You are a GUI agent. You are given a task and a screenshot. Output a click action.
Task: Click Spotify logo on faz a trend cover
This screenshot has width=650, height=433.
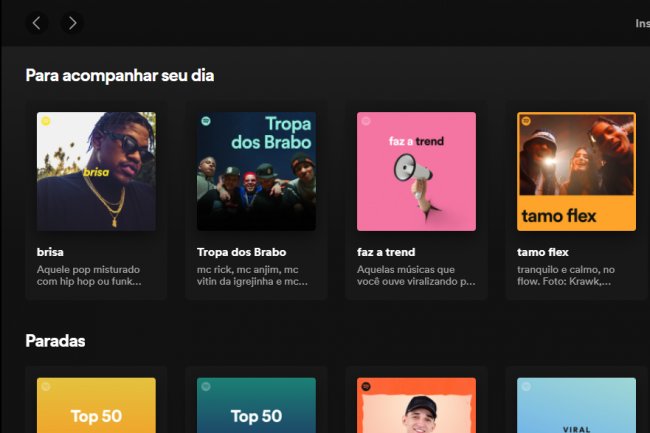click(366, 122)
